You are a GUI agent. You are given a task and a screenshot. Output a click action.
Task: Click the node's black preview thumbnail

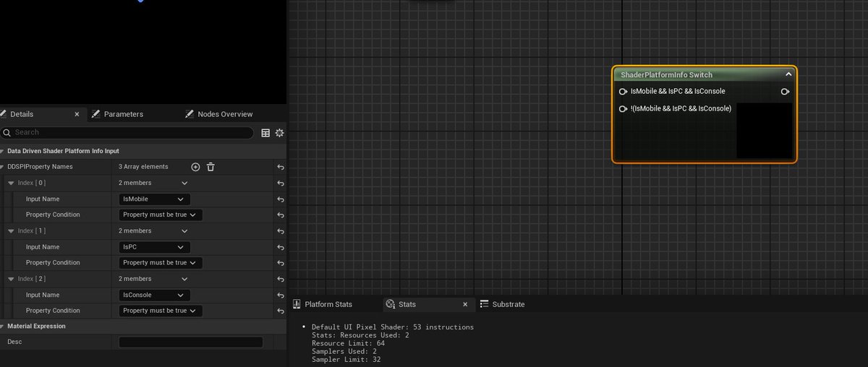point(765,131)
